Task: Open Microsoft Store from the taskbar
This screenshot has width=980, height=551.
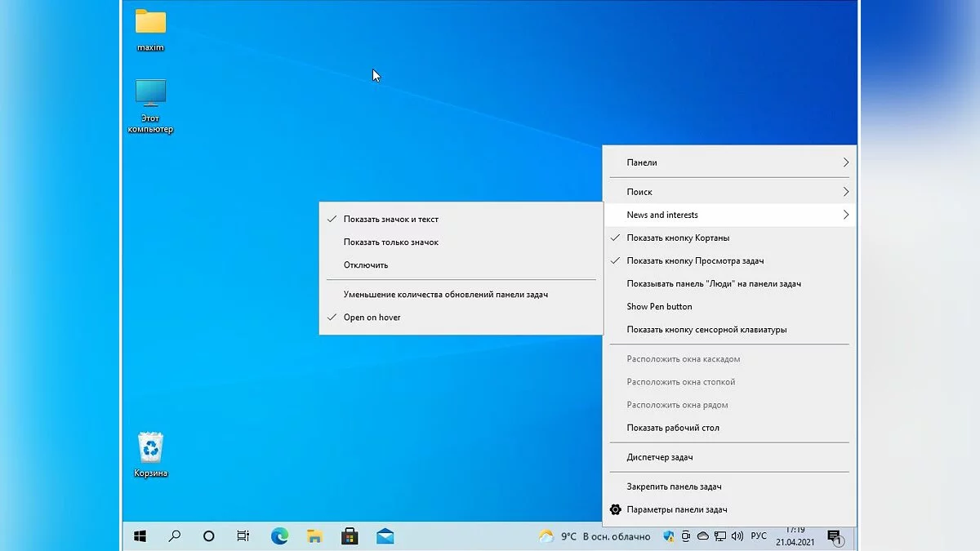Action: [350, 536]
